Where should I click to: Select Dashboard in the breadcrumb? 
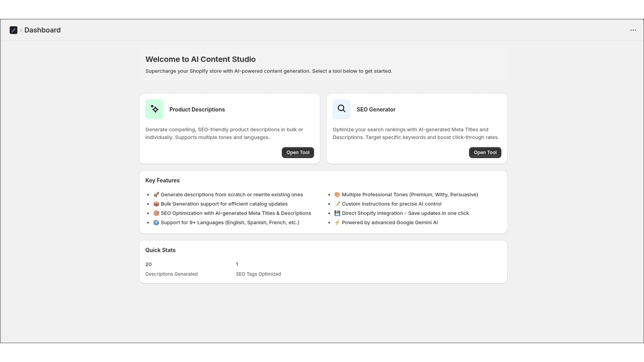coord(42,30)
